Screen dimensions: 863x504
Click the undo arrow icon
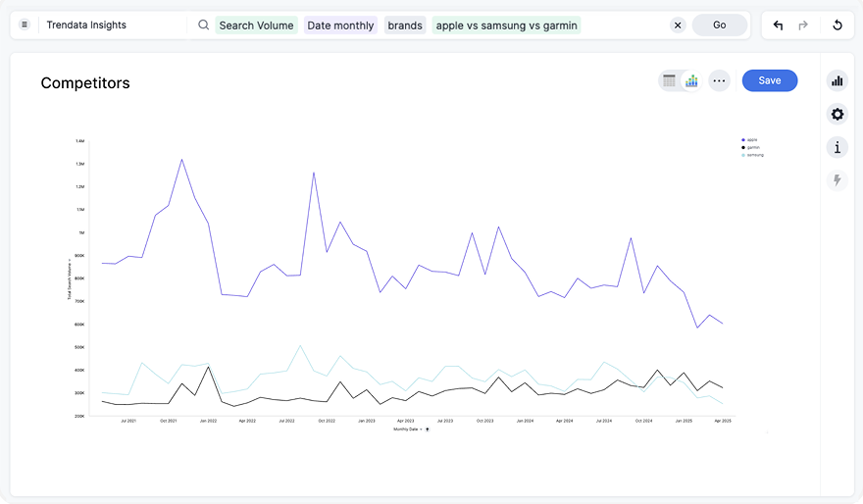point(778,25)
